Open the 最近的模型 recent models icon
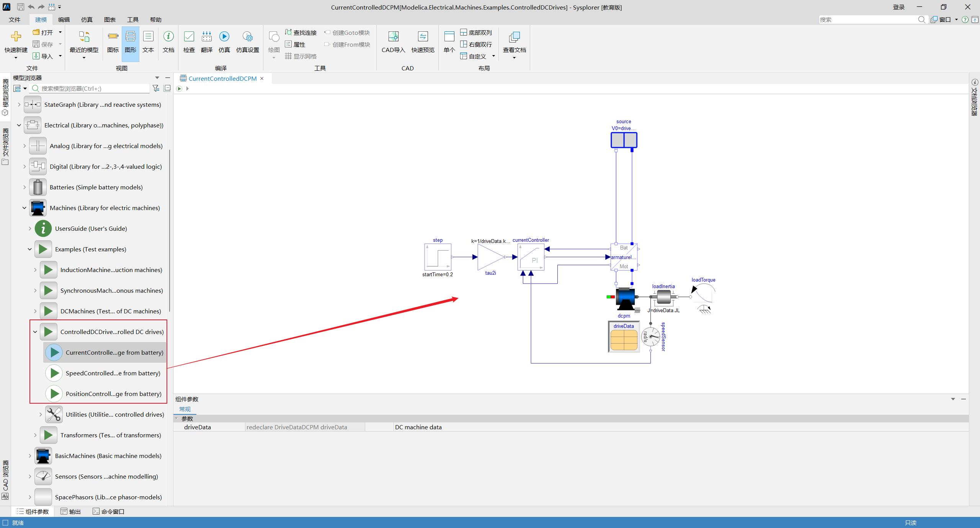 point(84,36)
